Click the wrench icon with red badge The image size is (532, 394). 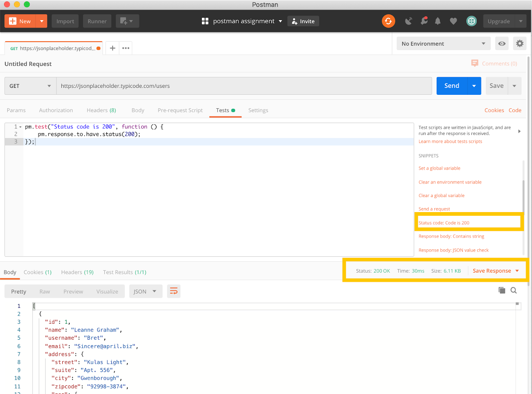click(x=424, y=21)
